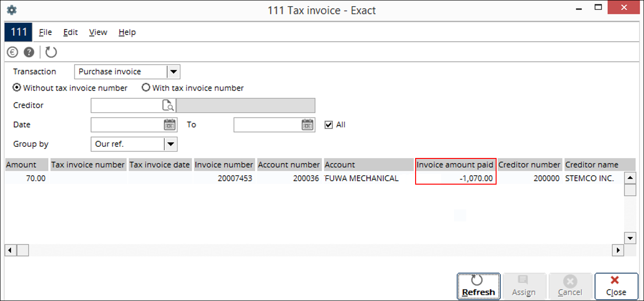Click the Amount column header
Image resolution: width=644 pixels, height=301 pixels.
click(x=27, y=165)
